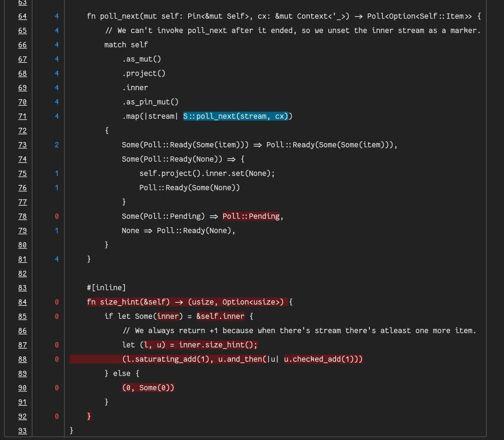The height and width of the screenshot is (440, 504).
Task: Click the line 75 number link
Action: [22, 173]
